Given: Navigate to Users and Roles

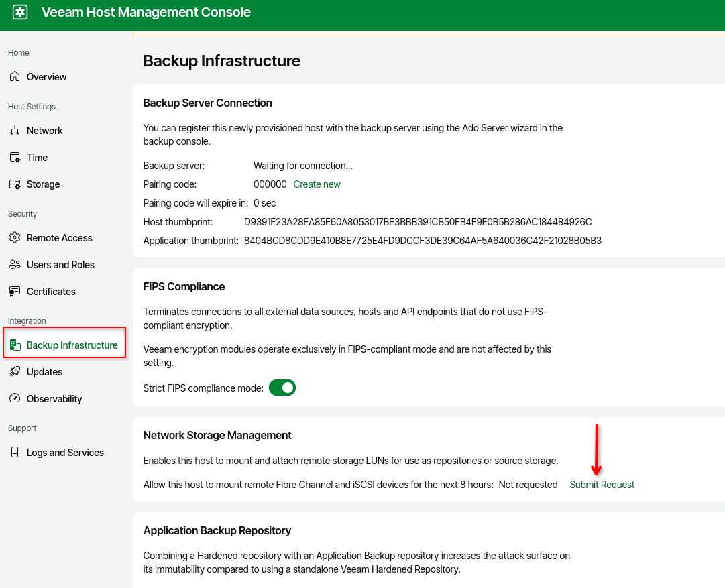Looking at the screenshot, I should pyautogui.click(x=60, y=264).
